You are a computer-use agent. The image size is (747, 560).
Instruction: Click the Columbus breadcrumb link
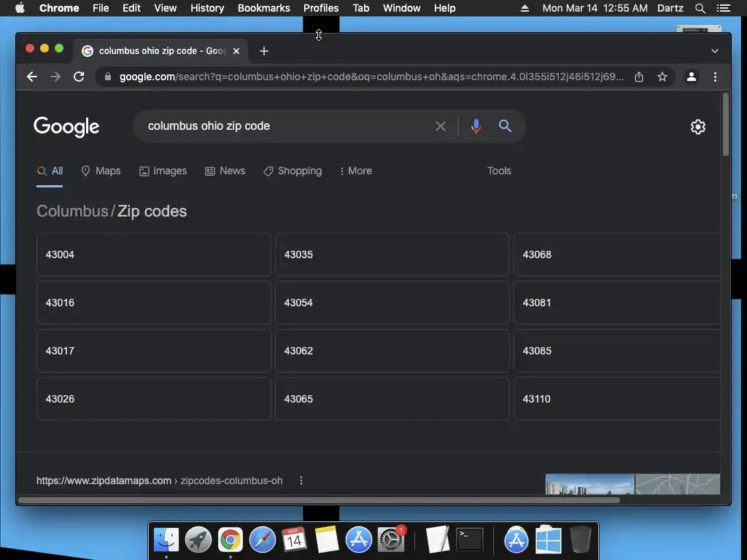coord(72,211)
